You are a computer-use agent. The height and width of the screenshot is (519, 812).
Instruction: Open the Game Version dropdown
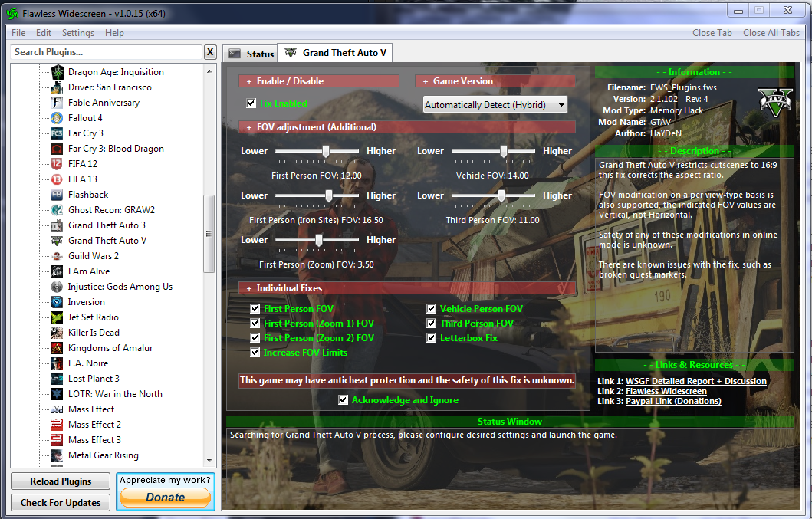495,104
